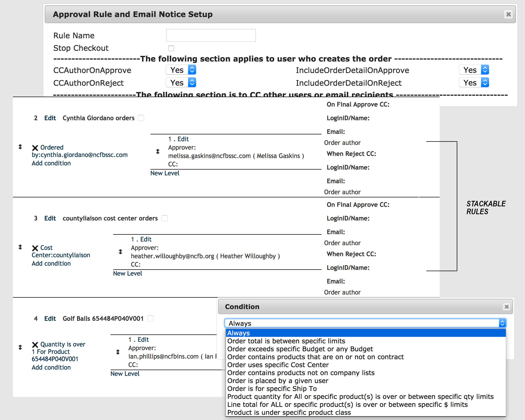Add condition to countyliaison cost center rule
Screen dimensions: 525x420
[x=51, y=263]
